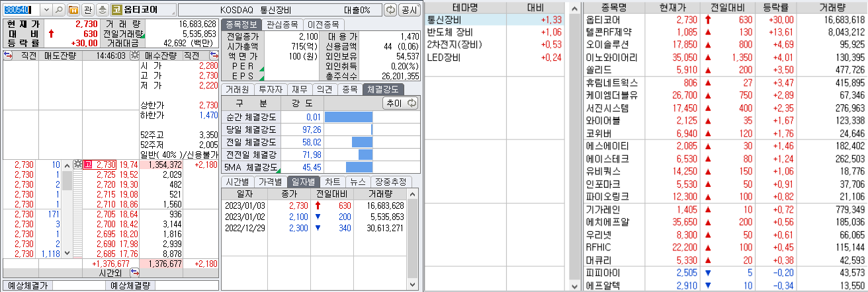
Task: Select the 반도체 장비 theme row
Action: tap(495, 32)
